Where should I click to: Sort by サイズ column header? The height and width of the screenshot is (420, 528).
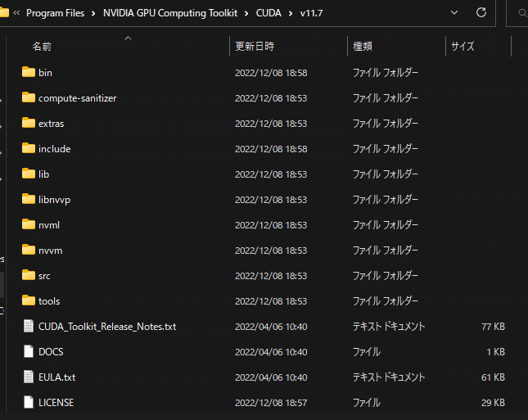[x=463, y=46]
